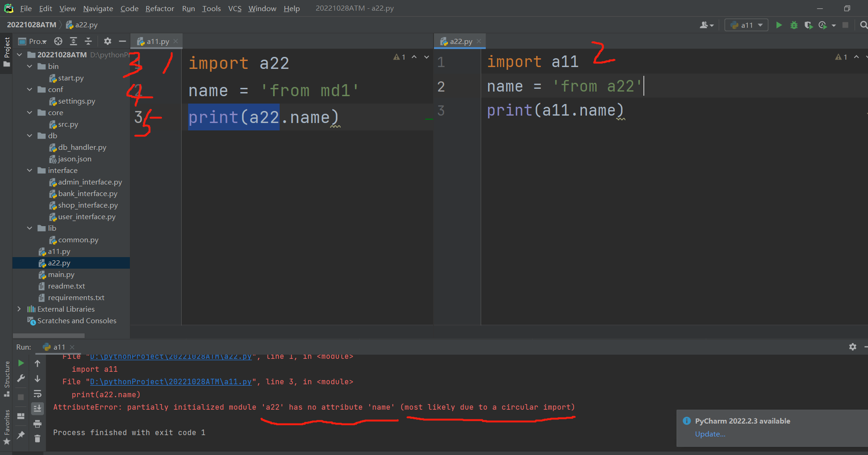Rerun a11 from the Run panel

coord(21,363)
